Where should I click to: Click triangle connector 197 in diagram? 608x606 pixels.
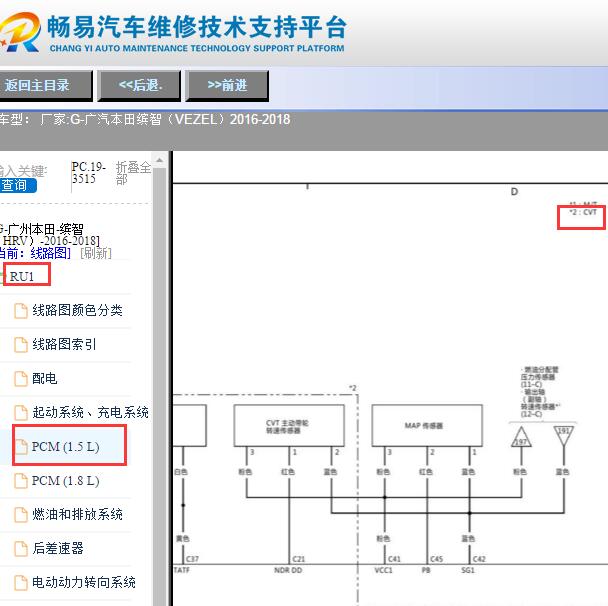click(x=521, y=437)
